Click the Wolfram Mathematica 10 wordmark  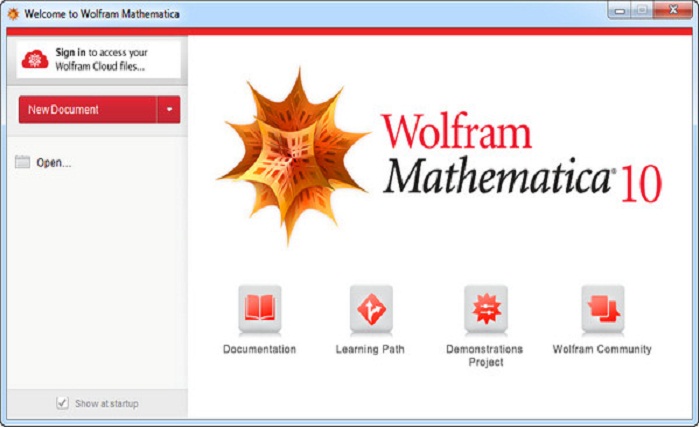coord(522,156)
